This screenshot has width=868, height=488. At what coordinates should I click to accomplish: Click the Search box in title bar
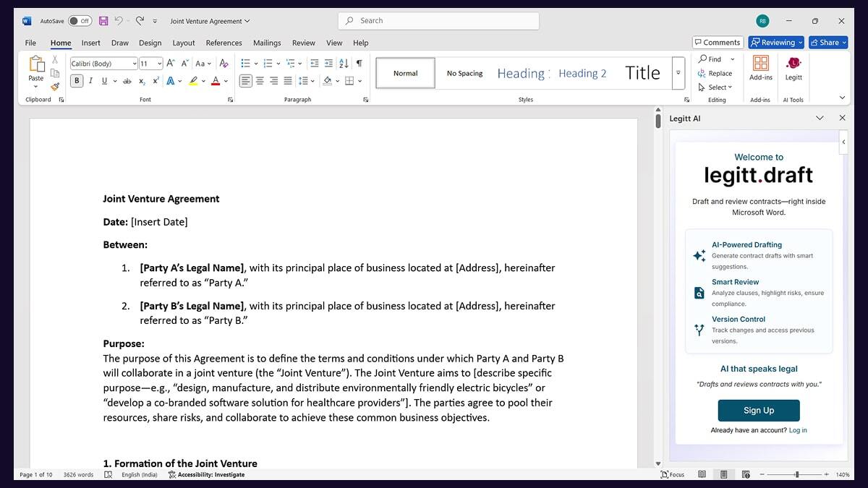(438, 21)
